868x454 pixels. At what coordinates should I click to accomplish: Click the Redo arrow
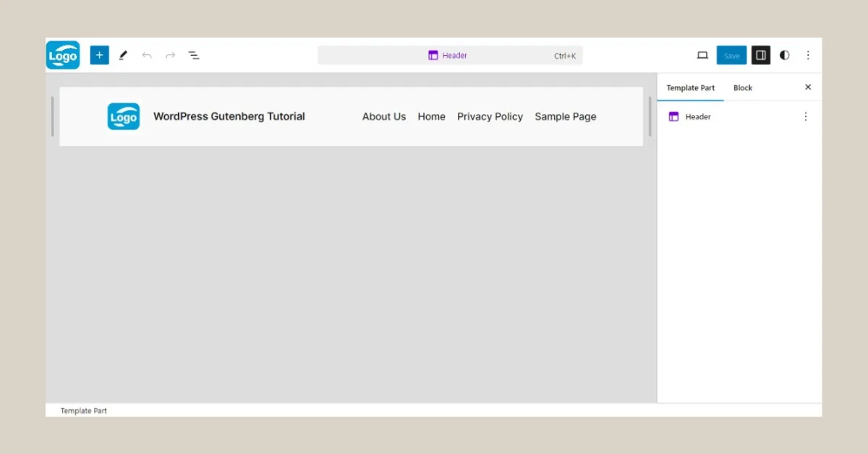171,55
